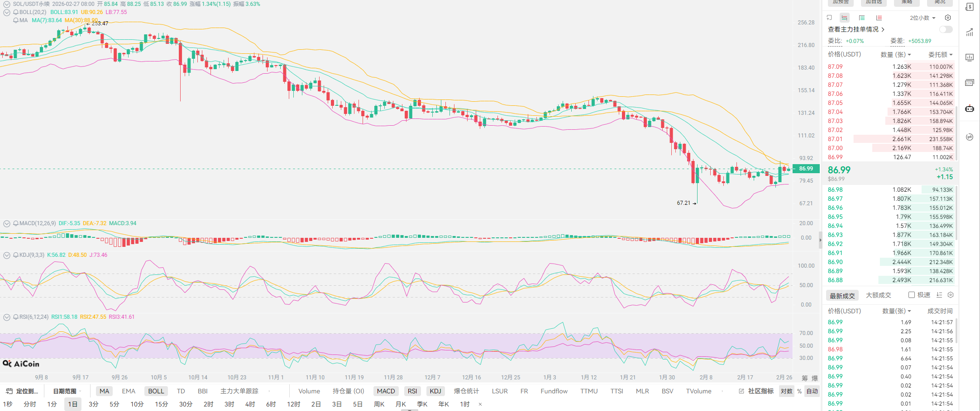The height and width of the screenshot is (411, 980).
Task: Select combined buy/sell order book view
Action: coord(845,18)
